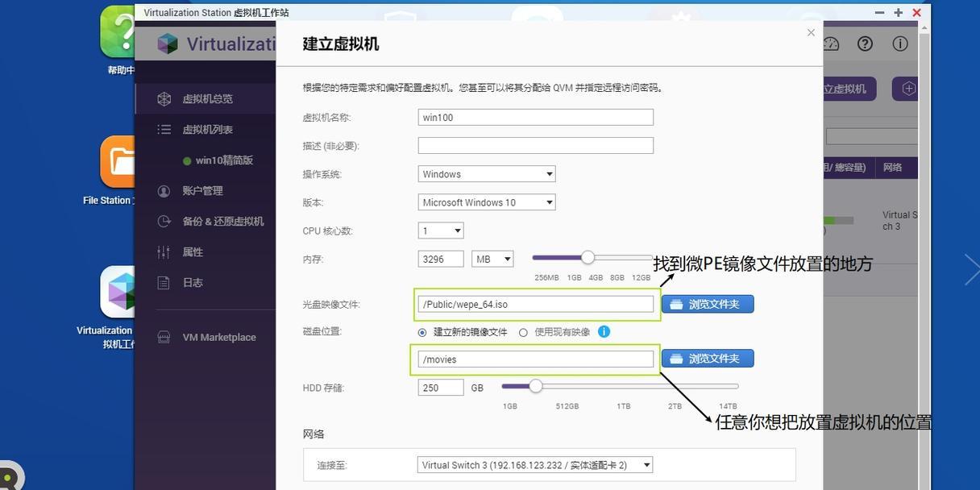Open the 帮助中心 desktop icon
980x490 pixels.
tap(118, 40)
